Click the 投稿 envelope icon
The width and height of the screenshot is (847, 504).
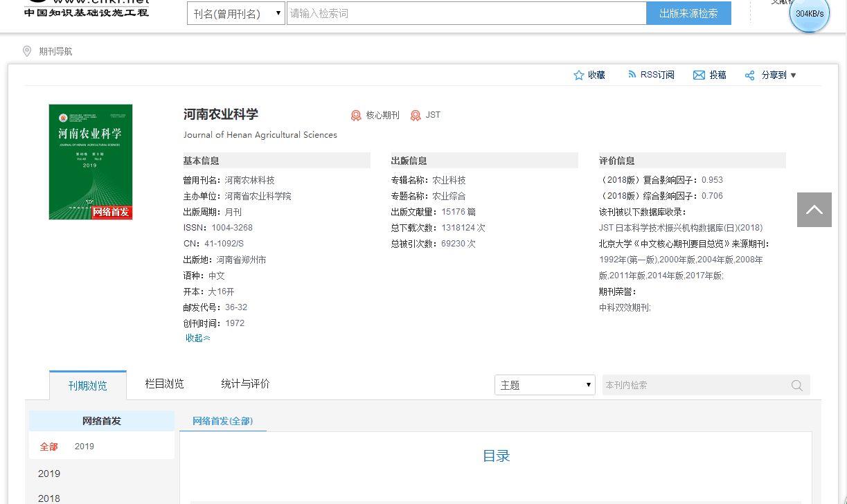pyautogui.click(x=699, y=75)
